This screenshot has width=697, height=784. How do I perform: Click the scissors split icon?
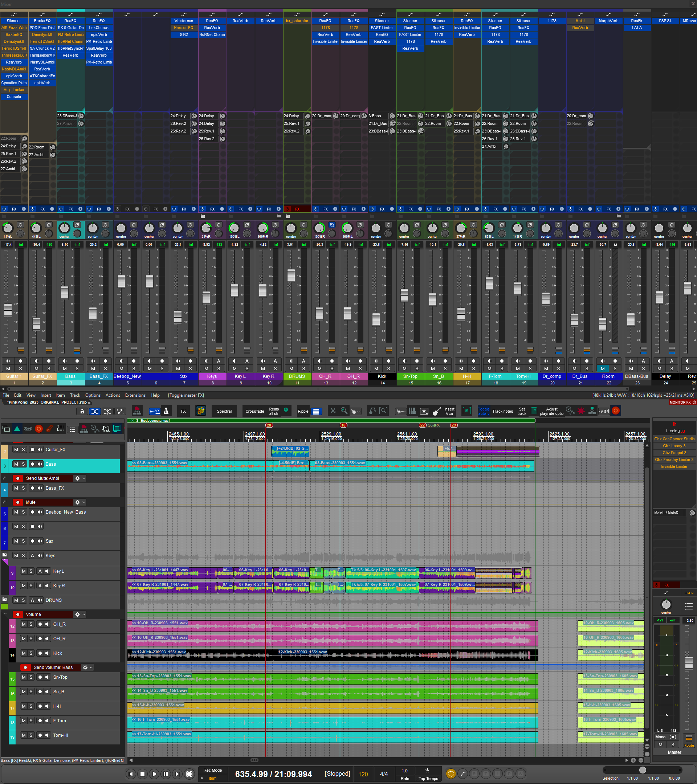tap(333, 411)
